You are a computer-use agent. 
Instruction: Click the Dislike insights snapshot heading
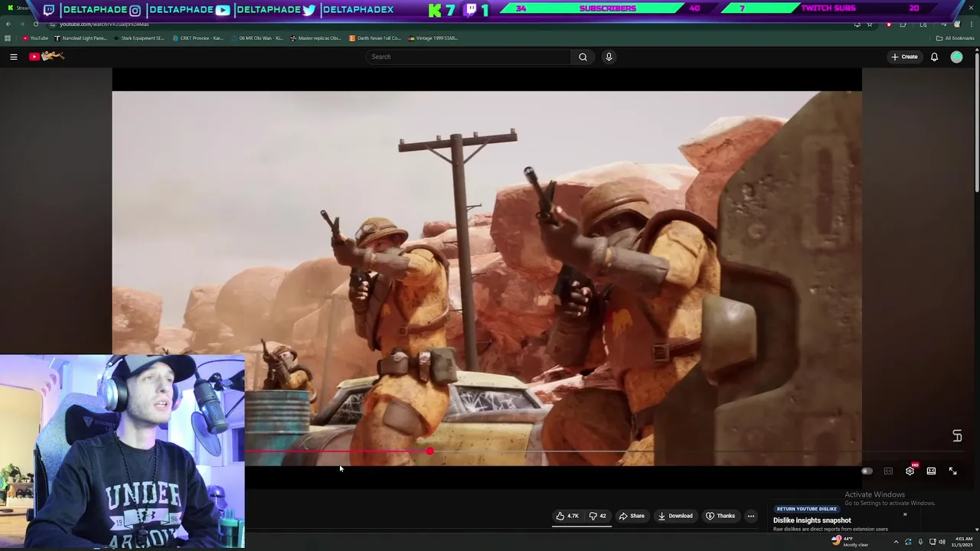click(812, 520)
